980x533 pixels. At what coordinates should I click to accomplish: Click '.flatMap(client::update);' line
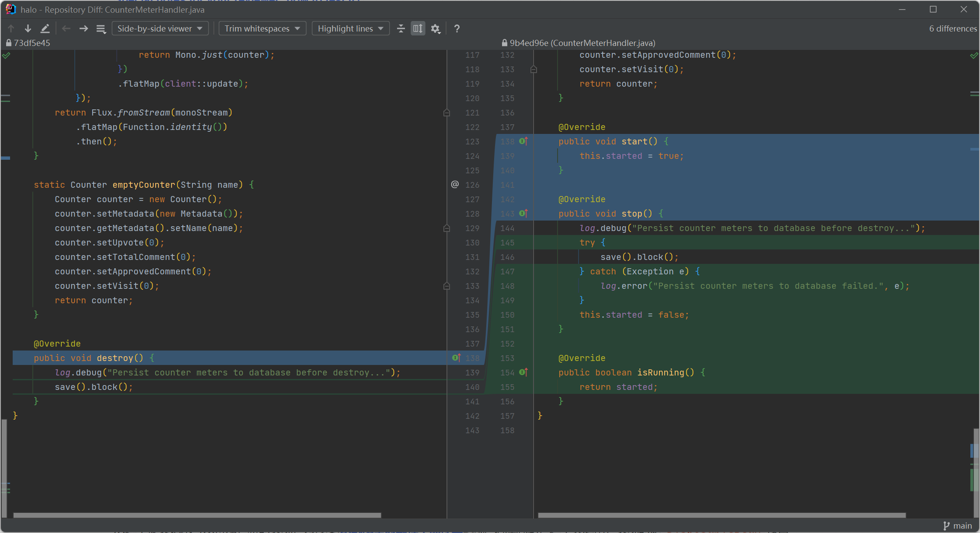(x=183, y=84)
